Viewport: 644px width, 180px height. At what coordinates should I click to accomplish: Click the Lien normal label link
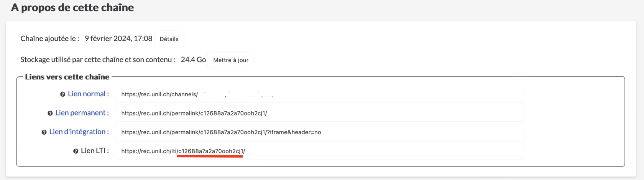point(86,94)
